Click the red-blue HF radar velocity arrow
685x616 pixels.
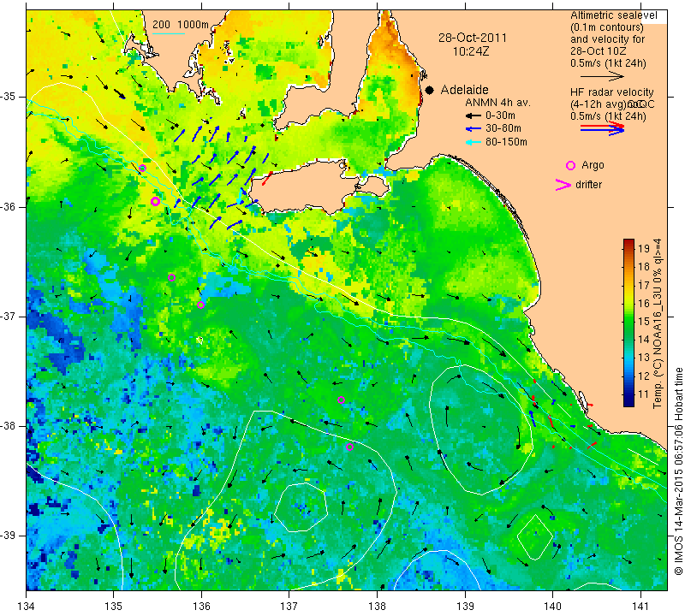pyautogui.click(x=603, y=128)
